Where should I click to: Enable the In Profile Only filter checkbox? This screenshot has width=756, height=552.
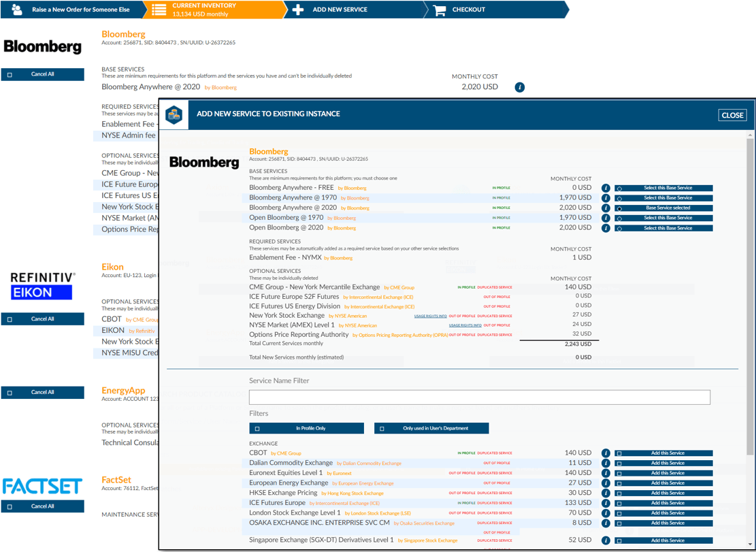(x=257, y=428)
